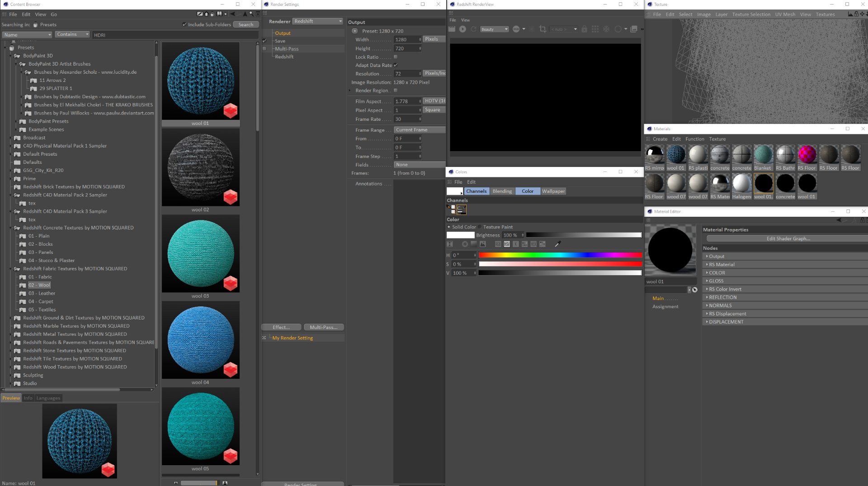Click the Search button in Content Browser
Viewport: 868px width, 486px height.
[246, 24]
